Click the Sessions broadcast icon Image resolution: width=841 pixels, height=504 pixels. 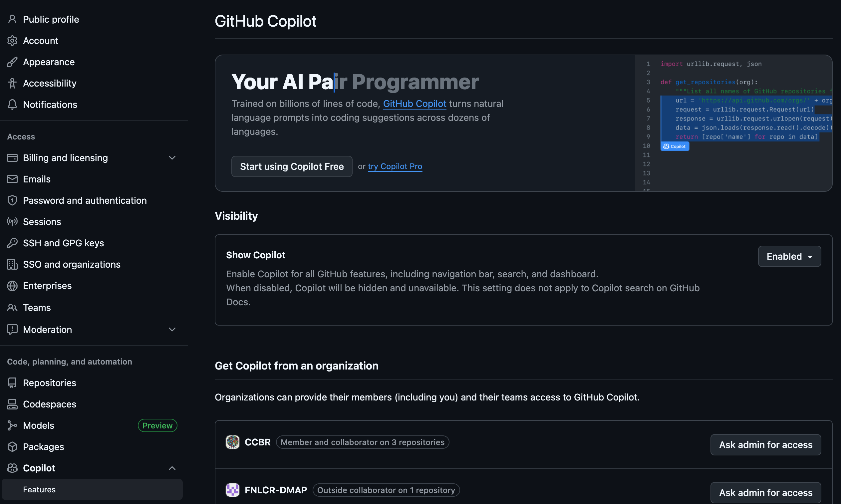(x=12, y=222)
